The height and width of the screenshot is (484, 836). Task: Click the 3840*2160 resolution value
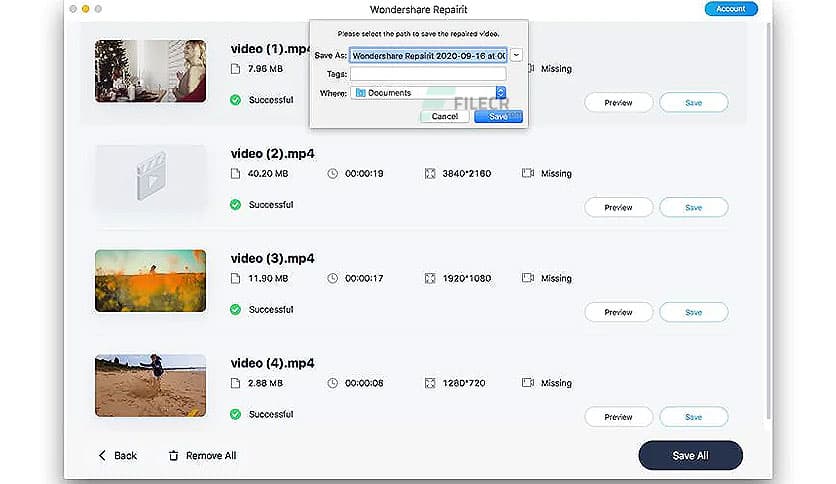click(x=467, y=173)
